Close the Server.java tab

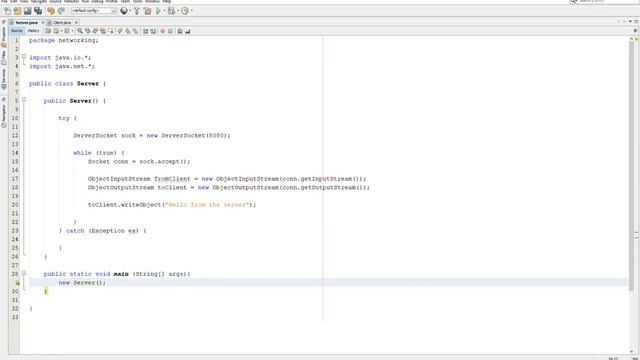coord(42,23)
